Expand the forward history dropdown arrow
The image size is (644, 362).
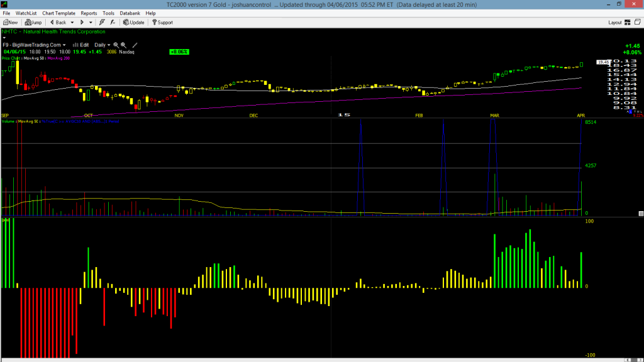(x=91, y=23)
